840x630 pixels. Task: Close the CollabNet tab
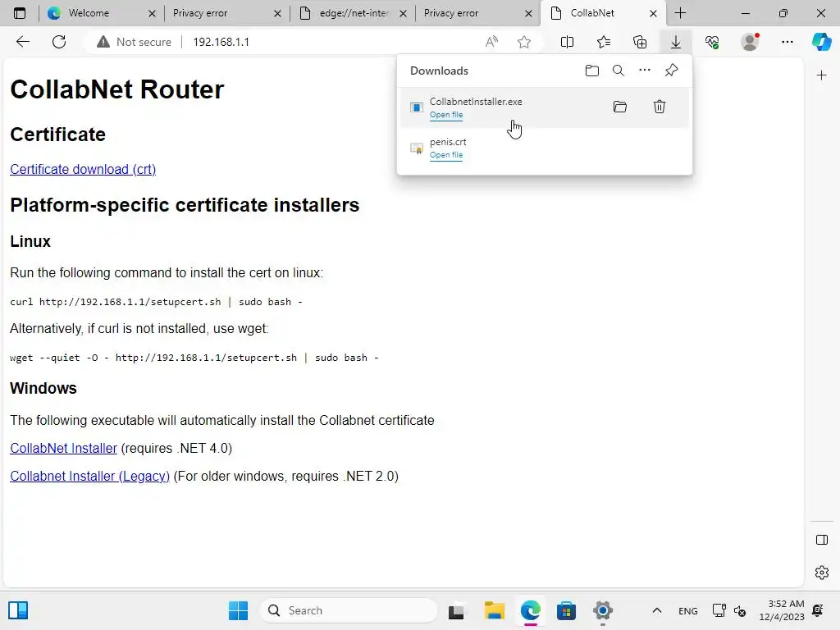pos(653,13)
